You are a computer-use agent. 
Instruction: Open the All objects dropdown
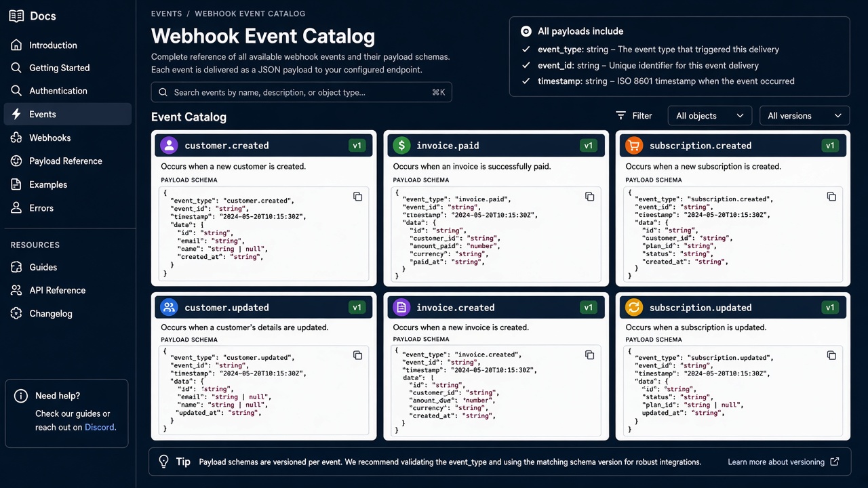710,116
